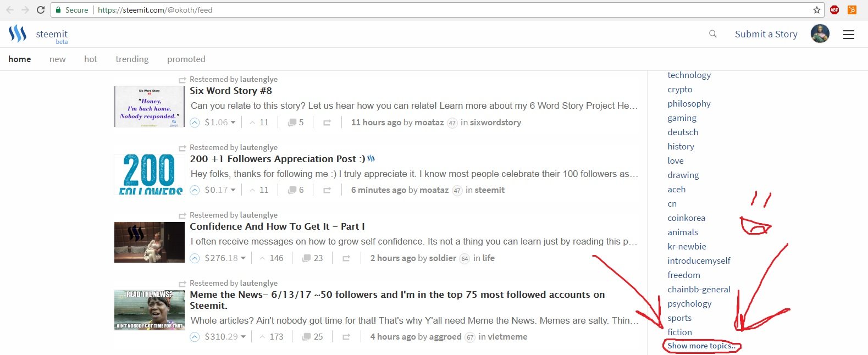Select the coinkorea topic
The height and width of the screenshot is (355, 868).
pos(686,218)
